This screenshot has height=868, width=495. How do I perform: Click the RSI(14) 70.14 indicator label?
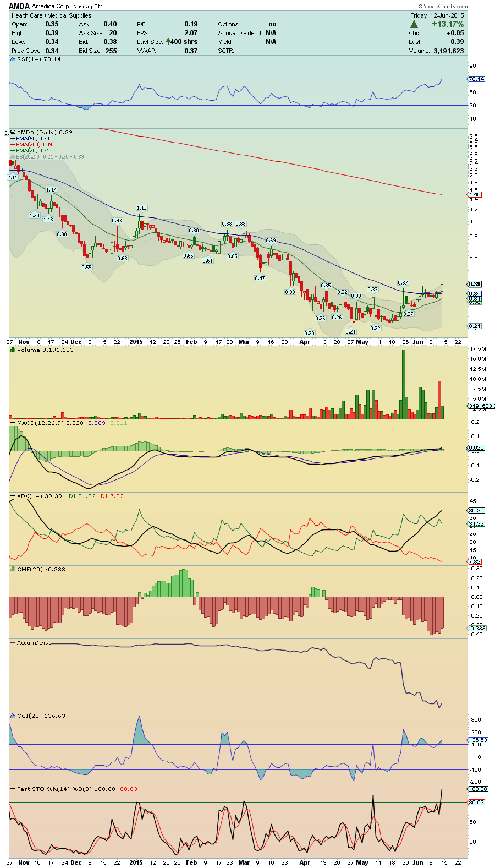point(38,59)
